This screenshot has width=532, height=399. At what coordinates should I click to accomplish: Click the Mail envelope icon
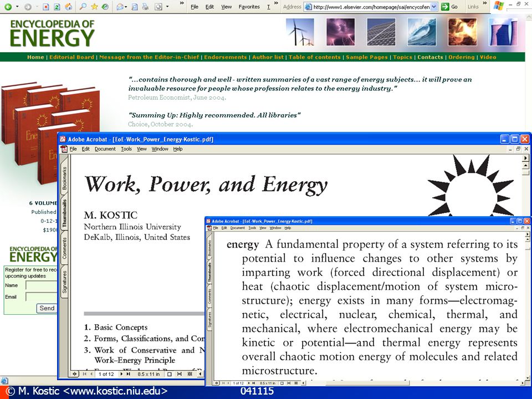point(120,7)
